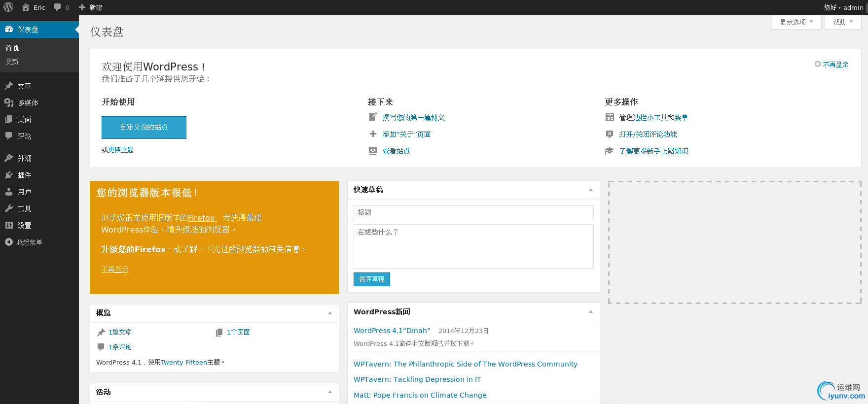Viewport: 868px width, 404px height.
Task: Click the 保存草稿 button
Action: (x=372, y=279)
